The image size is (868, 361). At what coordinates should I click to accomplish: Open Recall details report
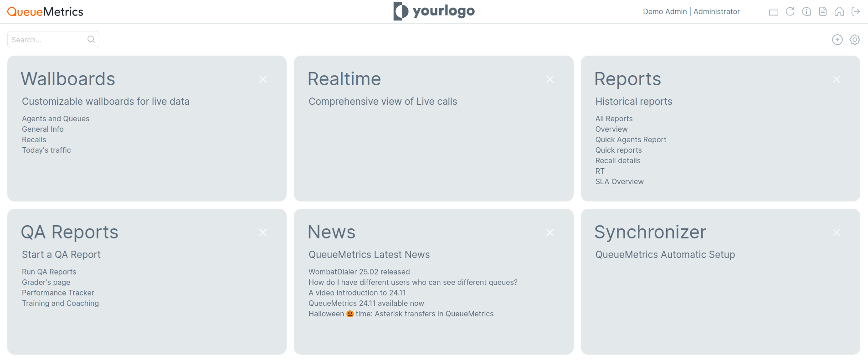pyautogui.click(x=618, y=160)
